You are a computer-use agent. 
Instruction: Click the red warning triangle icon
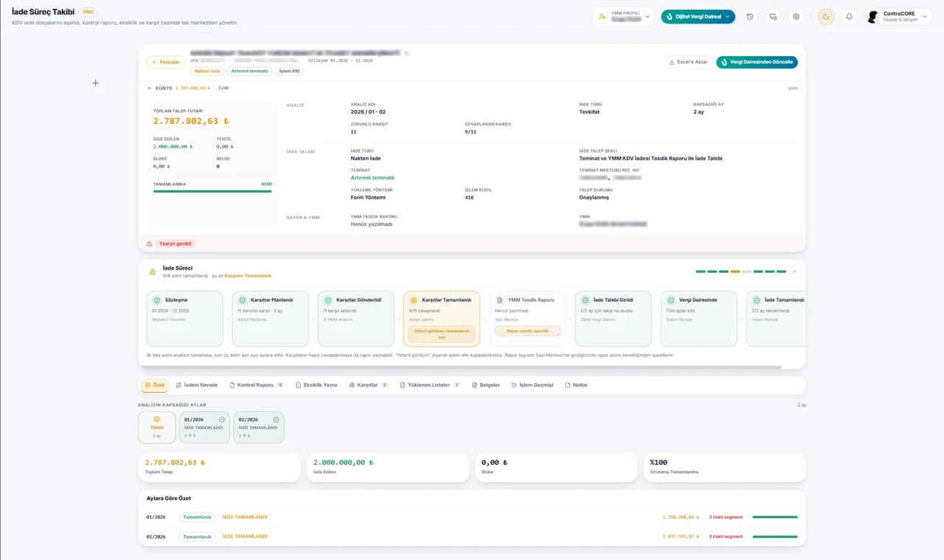coord(149,243)
